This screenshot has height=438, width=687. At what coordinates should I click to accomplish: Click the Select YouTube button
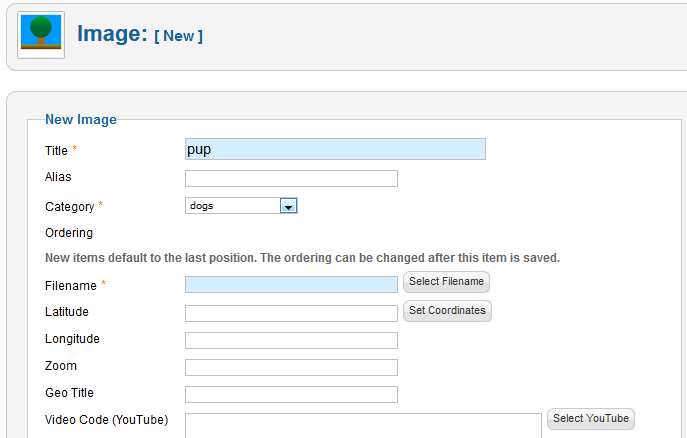(x=591, y=419)
